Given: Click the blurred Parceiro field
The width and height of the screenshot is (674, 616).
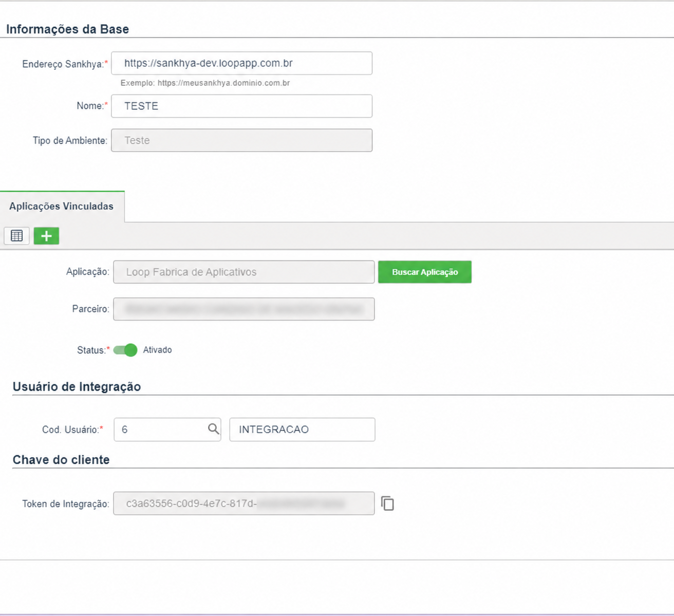Looking at the screenshot, I should tap(244, 309).
